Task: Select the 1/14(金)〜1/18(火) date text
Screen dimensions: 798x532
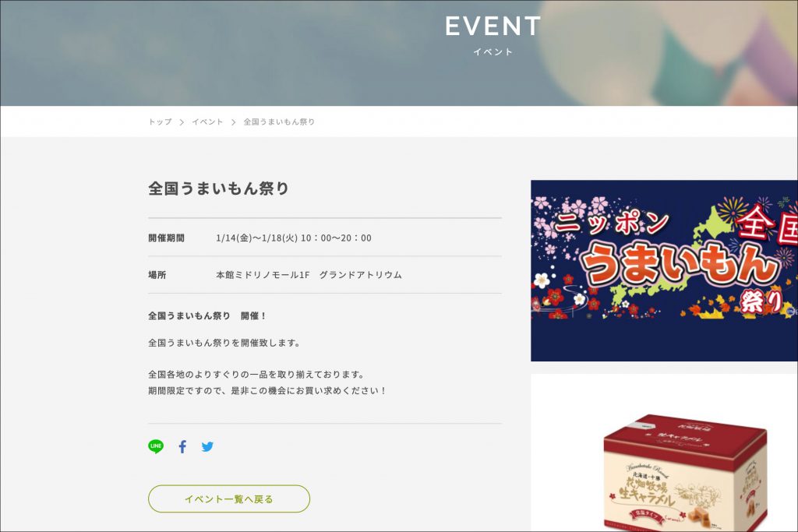Action: [x=256, y=238]
